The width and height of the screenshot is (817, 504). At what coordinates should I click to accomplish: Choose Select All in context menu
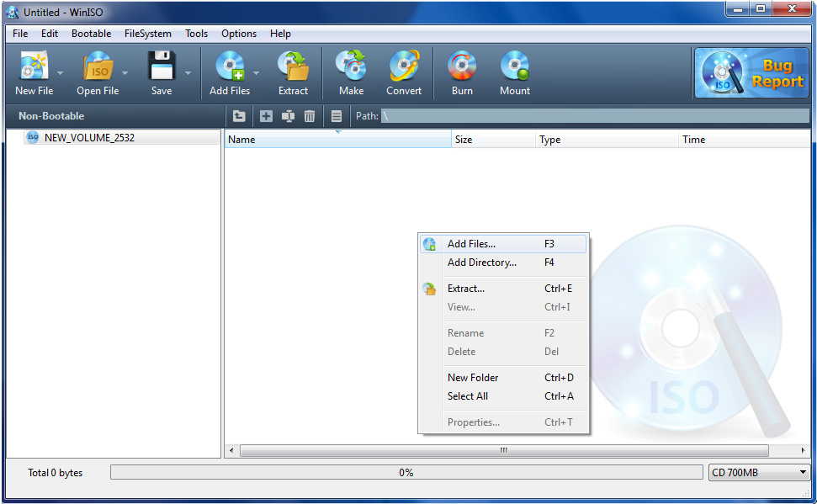point(503,396)
